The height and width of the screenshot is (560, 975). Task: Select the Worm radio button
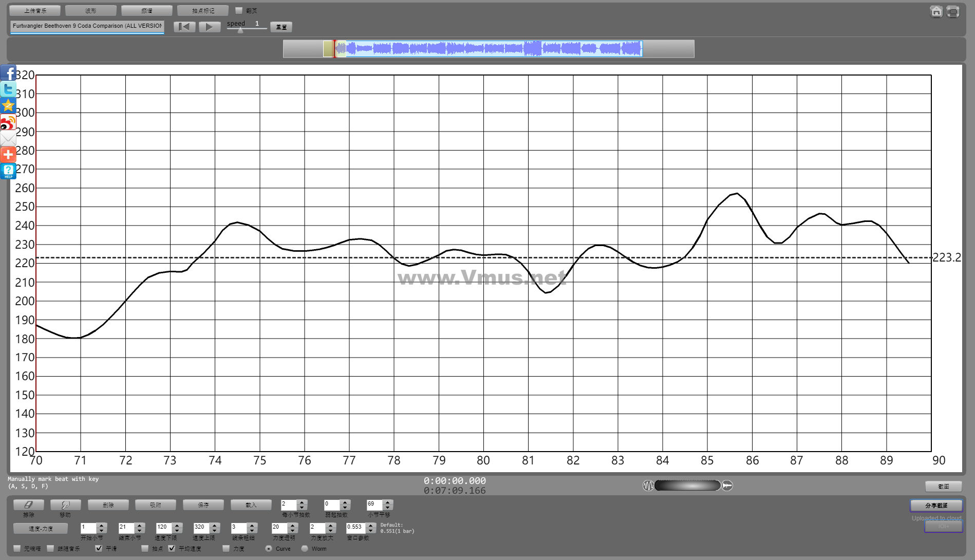click(x=305, y=548)
